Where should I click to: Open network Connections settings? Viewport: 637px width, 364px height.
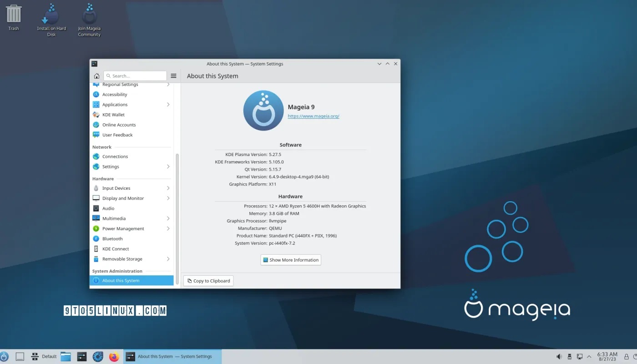(132, 157)
